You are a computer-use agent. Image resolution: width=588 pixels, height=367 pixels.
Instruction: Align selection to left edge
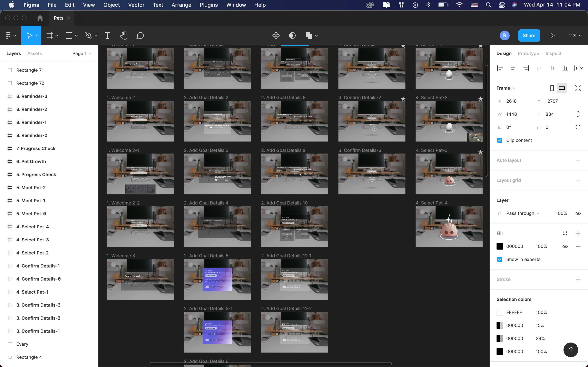pos(500,68)
